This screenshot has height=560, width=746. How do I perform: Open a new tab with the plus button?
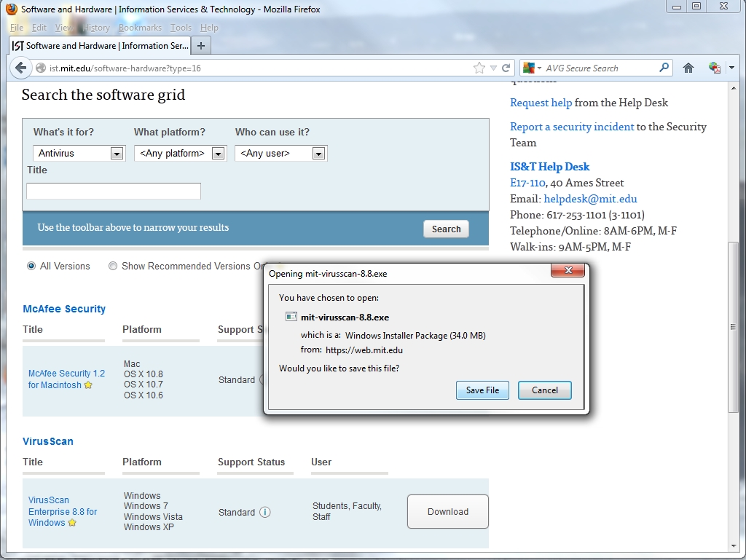[x=201, y=45]
